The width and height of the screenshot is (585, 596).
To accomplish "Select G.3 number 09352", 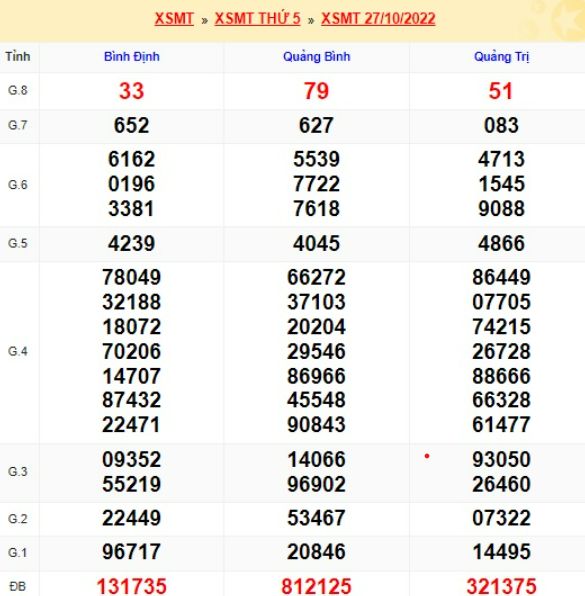I will click(132, 459).
